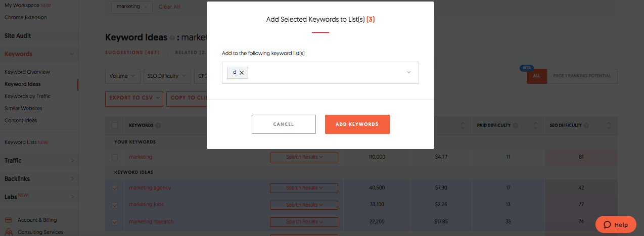The image size is (644, 236).
Task: Expand the Traffic sidebar section
Action: (72, 161)
